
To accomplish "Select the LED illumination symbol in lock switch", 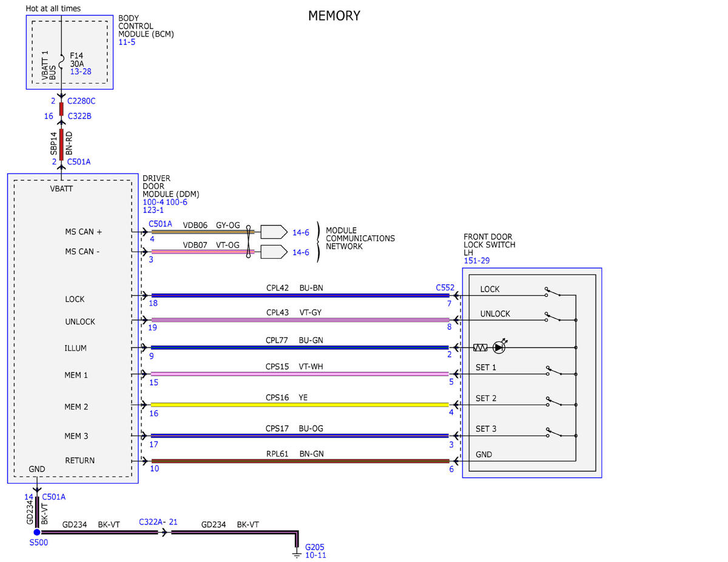I will tap(499, 347).
